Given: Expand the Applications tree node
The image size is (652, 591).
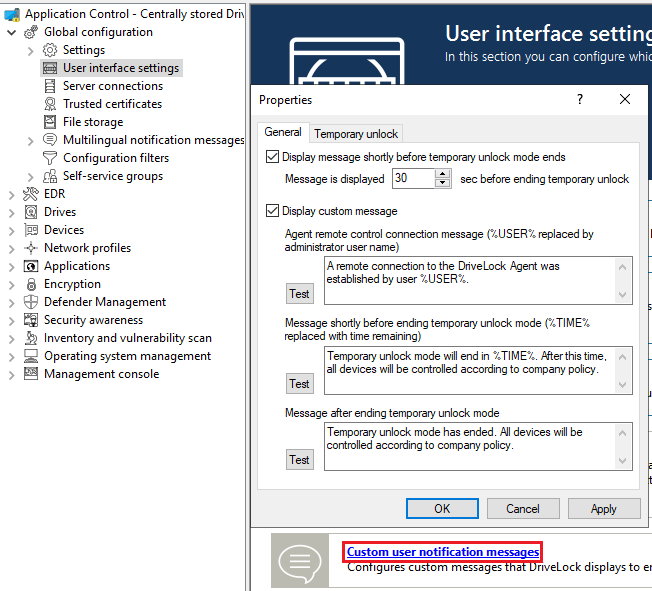Looking at the screenshot, I should pyautogui.click(x=12, y=266).
